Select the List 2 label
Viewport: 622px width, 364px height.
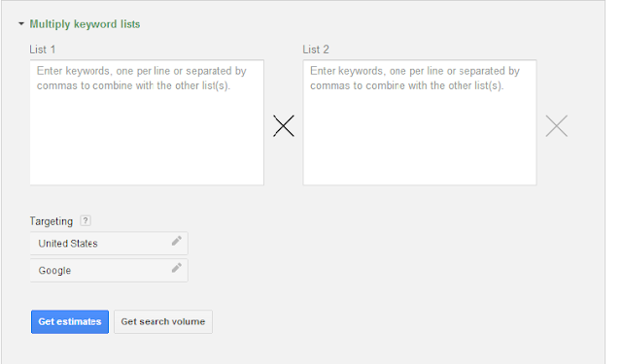pos(316,50)
